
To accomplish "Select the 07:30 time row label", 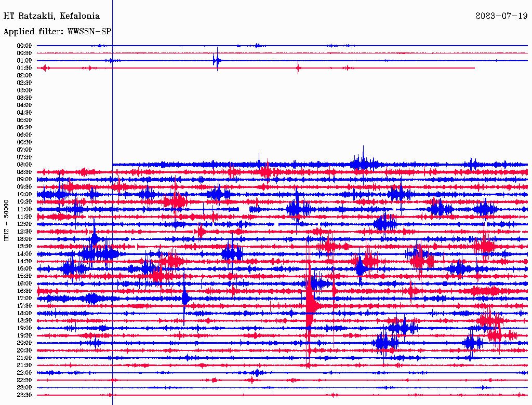I will 24,157.
